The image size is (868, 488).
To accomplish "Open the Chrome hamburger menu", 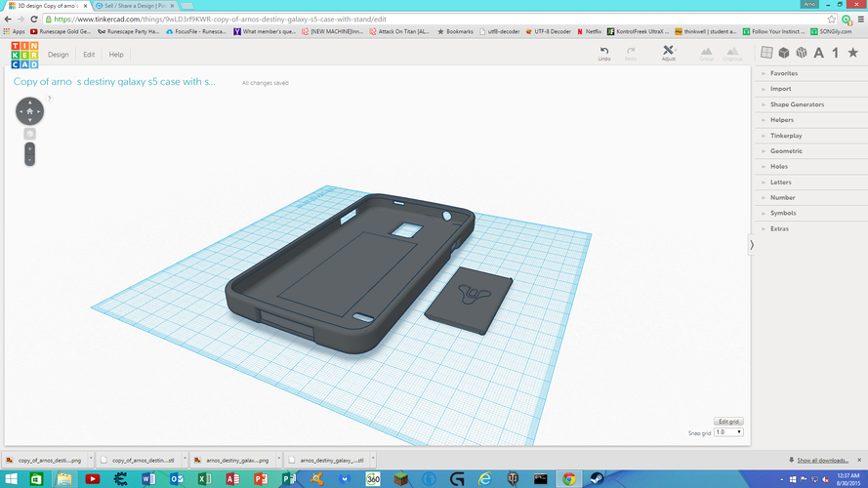I will 861,20.
